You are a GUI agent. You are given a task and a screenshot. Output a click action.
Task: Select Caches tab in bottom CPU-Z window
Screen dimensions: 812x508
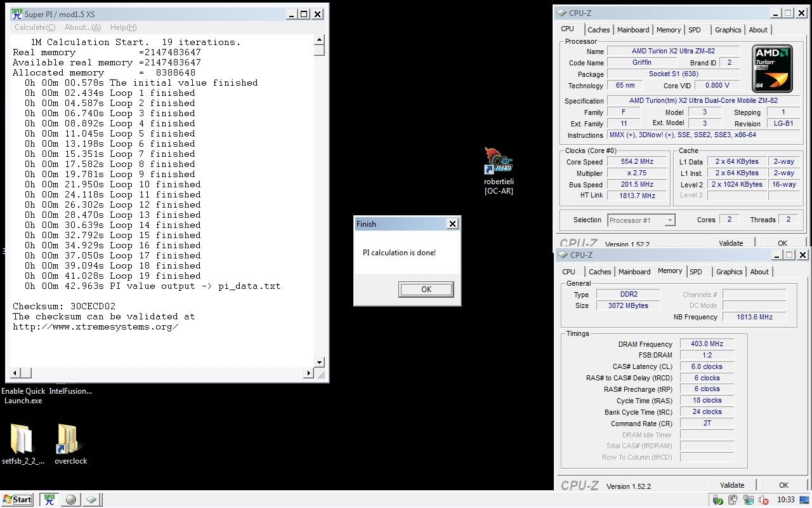tap(599, 272)
